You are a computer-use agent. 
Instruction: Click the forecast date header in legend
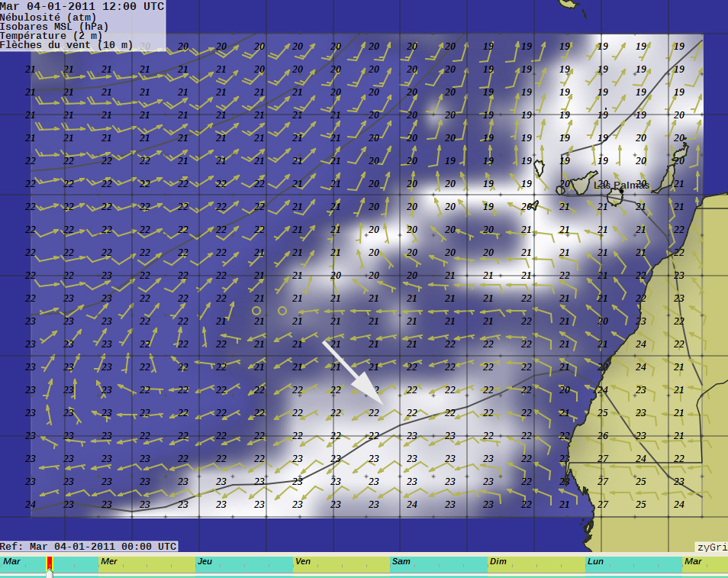pyautogui.click(x=82, y=6)
